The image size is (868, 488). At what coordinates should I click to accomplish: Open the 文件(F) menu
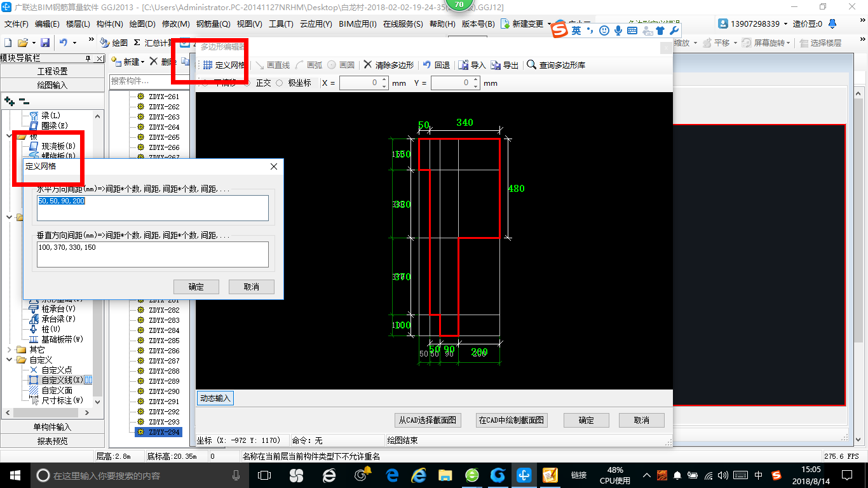(17, 24)
